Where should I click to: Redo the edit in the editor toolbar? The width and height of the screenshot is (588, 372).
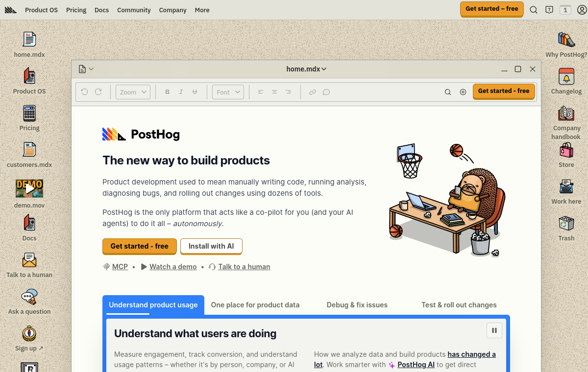(98, 92)
